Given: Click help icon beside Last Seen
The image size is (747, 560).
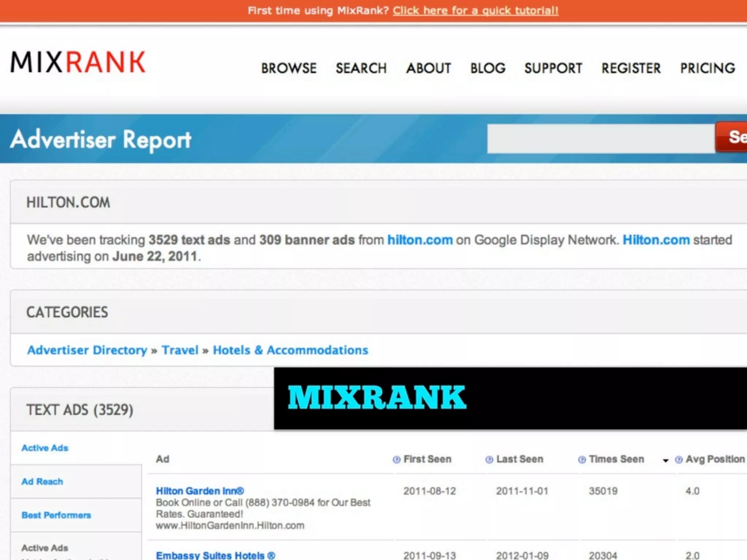Looking at the screenshot, I should (489, 460).
